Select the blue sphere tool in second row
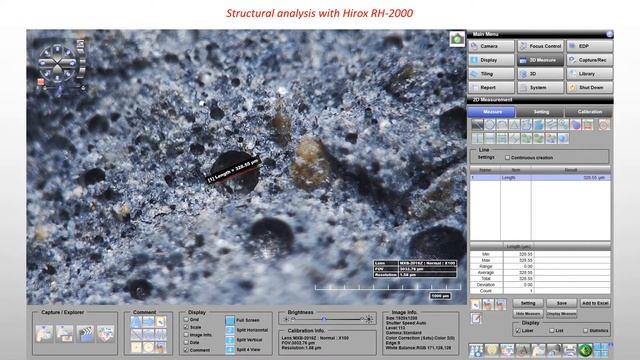 click(563, 138)
